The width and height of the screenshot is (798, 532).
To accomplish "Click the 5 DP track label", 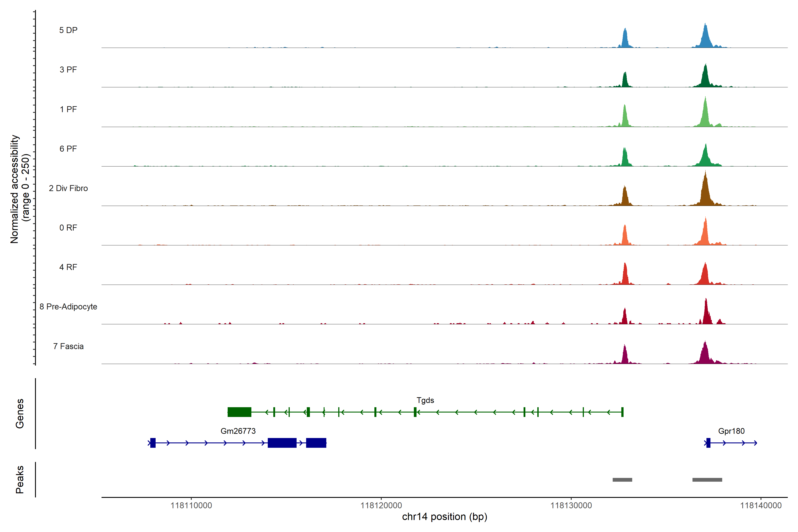I will point(68,30).
